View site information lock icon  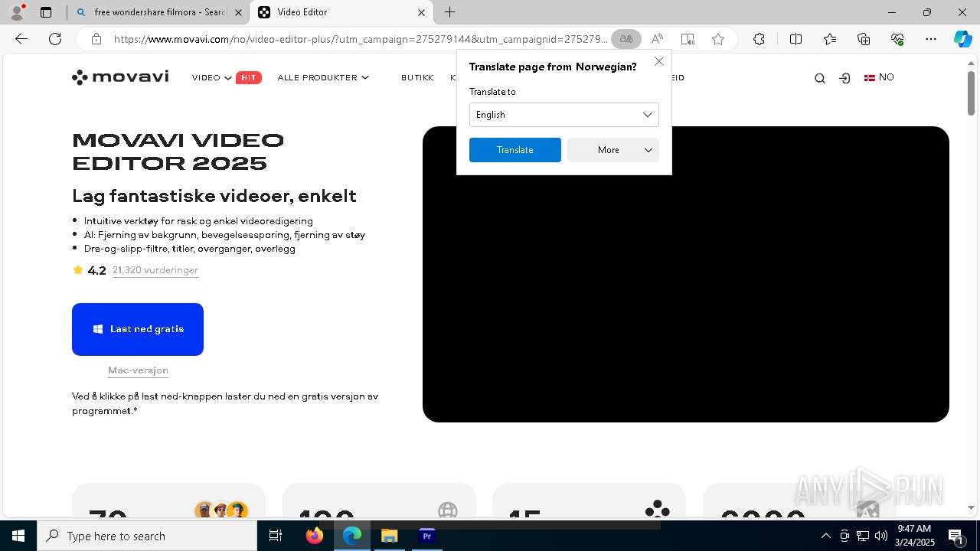[96, 39]
